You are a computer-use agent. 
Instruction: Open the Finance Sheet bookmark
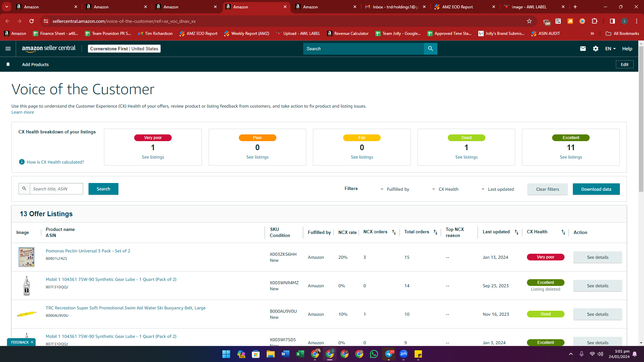55,34
